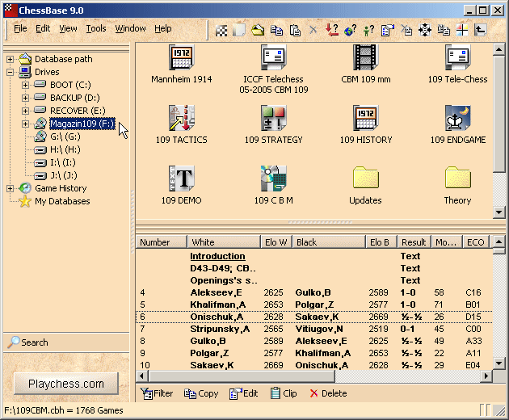This screenshot has width=509, height=420.
Task: Click the gray X delete toolbar icon
Action: [x=313, y=31]
